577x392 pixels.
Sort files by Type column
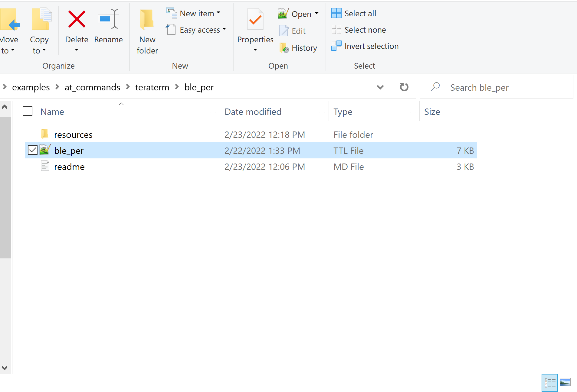pos(343,112)
